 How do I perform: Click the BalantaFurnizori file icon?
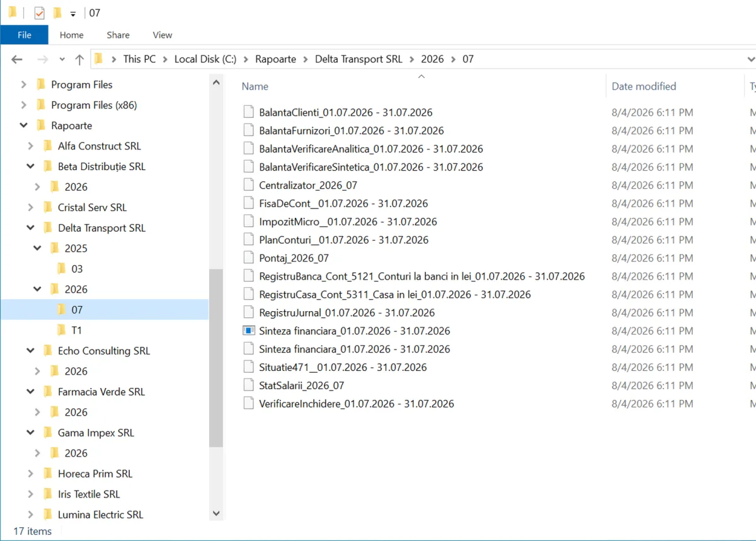[248, 130]
